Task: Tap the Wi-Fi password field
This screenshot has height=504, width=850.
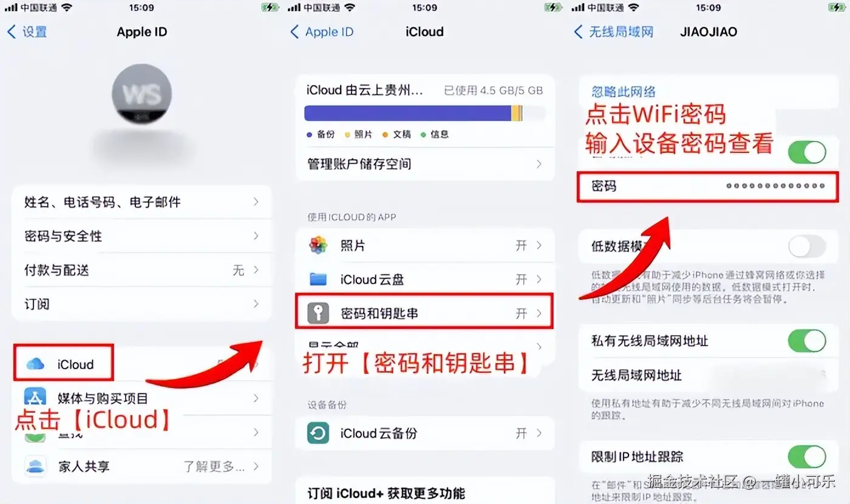Action: click(708, 186)
